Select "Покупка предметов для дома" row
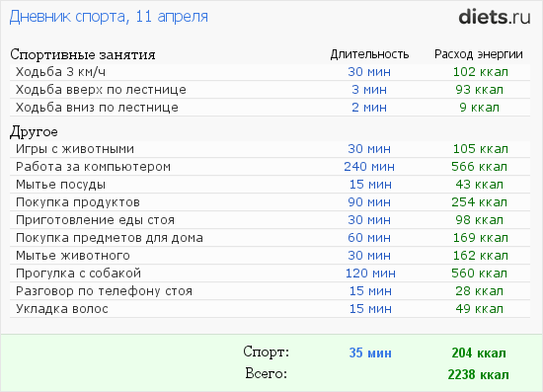Viewport: 543px width, 392px height. (x=270, y=238)
